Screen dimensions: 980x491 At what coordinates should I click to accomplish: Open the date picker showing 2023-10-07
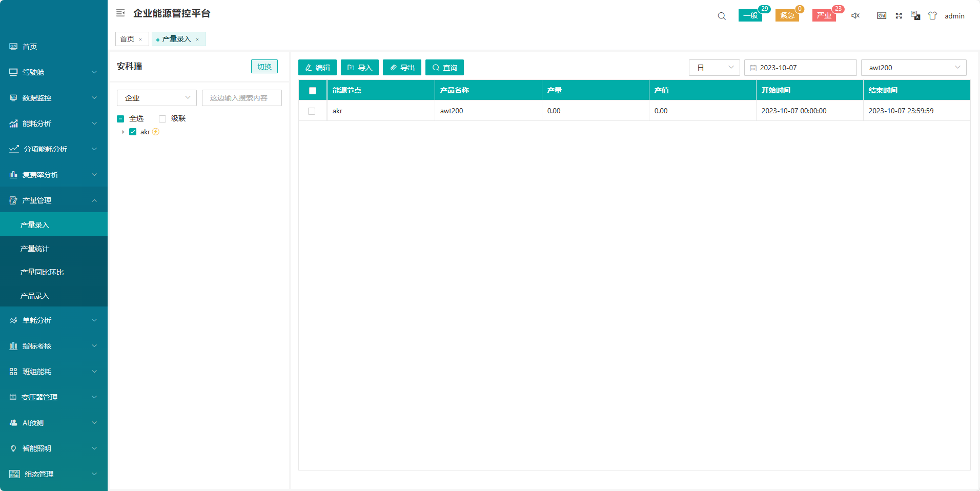pos(800,68)
